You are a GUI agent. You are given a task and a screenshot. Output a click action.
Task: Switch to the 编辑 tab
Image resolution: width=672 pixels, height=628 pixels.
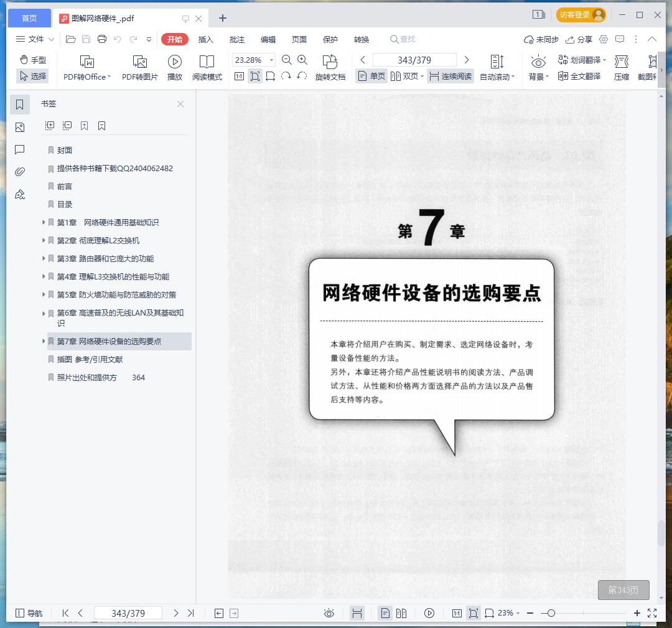point(268,39)
